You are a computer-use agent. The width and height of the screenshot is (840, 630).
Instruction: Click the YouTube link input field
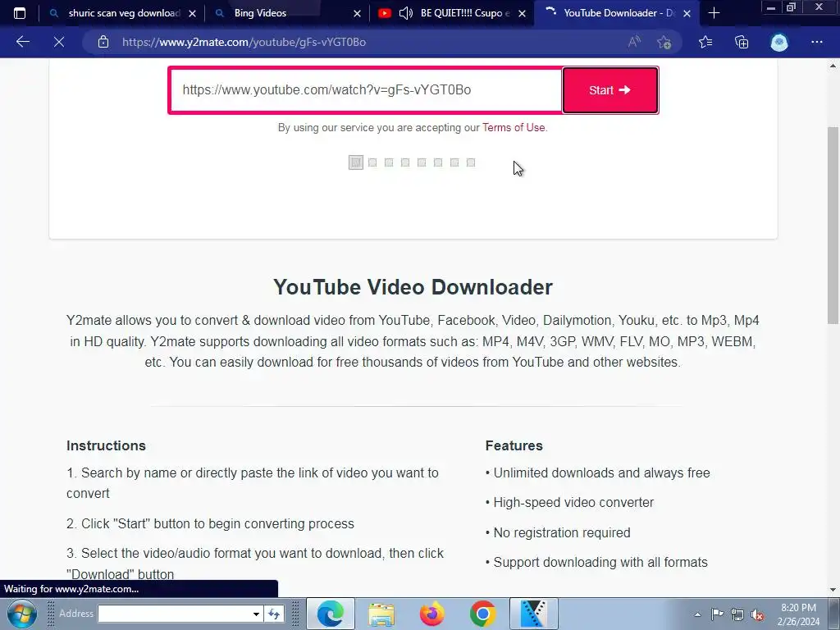366,90
